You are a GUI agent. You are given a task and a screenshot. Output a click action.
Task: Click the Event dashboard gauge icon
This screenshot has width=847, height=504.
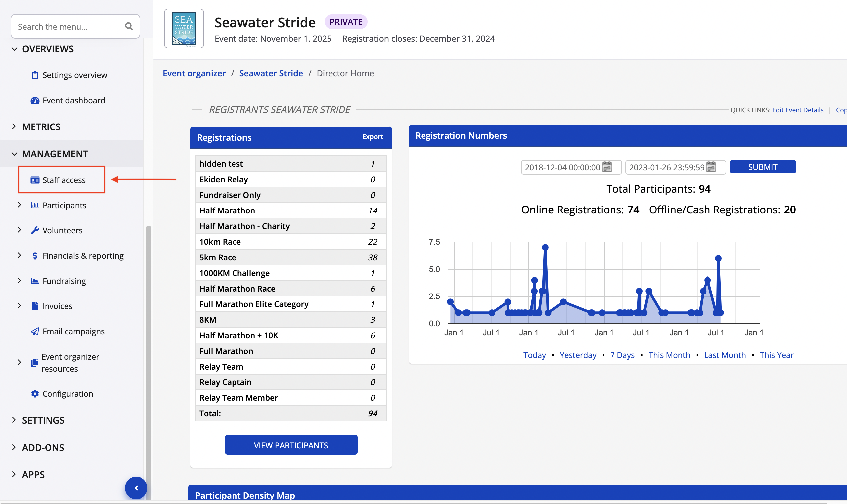pyautogui.click(x=35, y=100)
